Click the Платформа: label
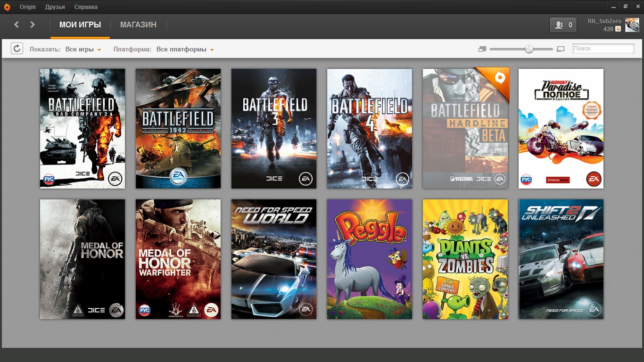The image size is (644, 362). tap(132, 49)
